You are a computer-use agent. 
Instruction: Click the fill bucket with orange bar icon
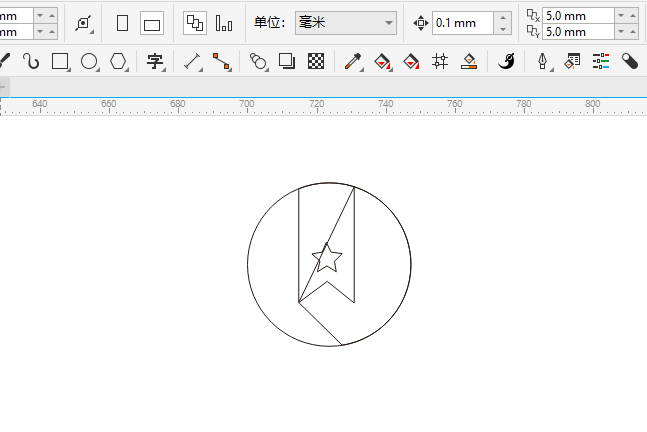point(469,61)
